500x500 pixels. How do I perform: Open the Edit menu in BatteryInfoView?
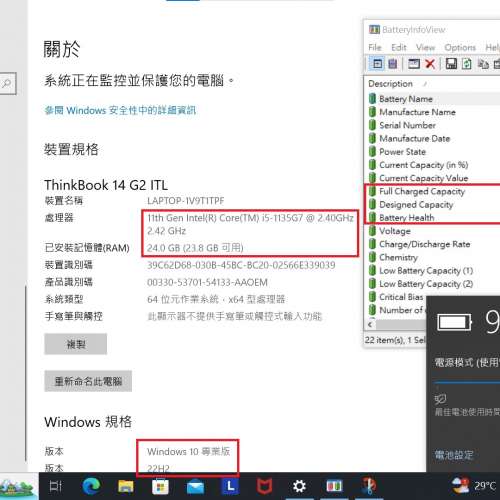399,48
